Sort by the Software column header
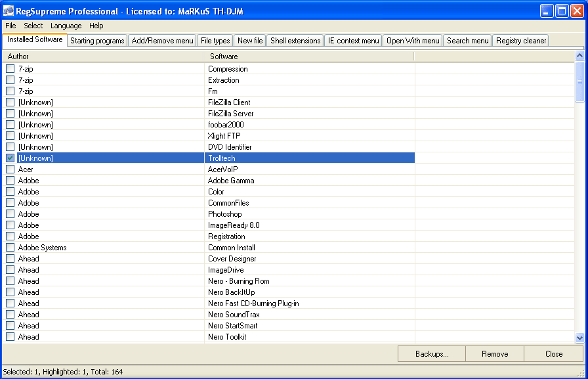The width and height of the screenshot is (588, 379). tap(308, 56)
